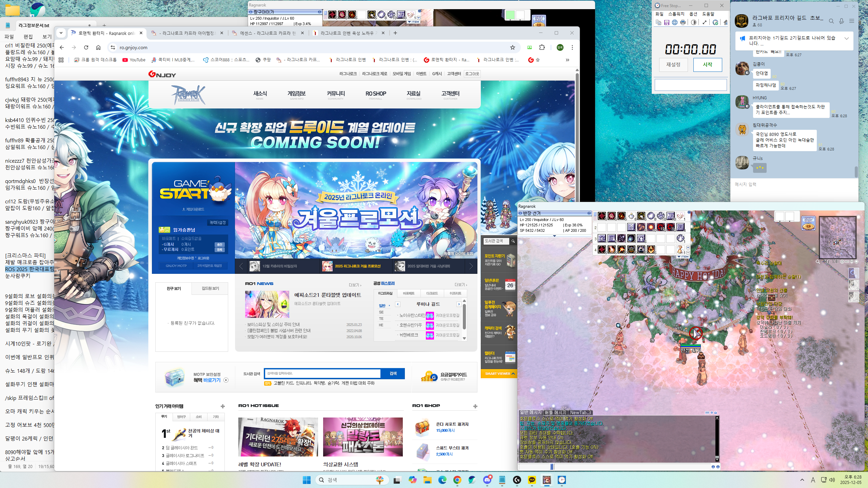Click the stopwatch print icon
Screen dimensions: 868x488
pos(683,22)
